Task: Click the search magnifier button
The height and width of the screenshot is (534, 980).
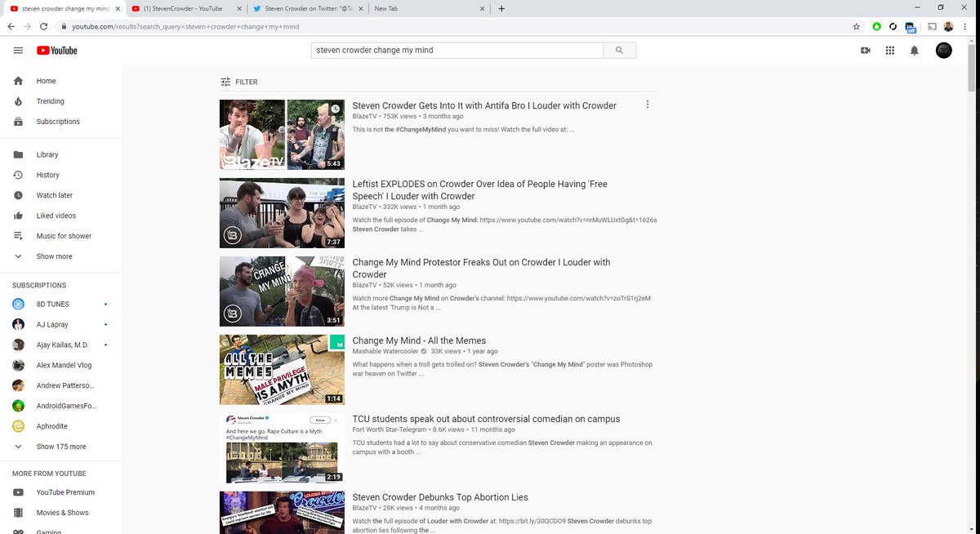Action: [620, 50]
